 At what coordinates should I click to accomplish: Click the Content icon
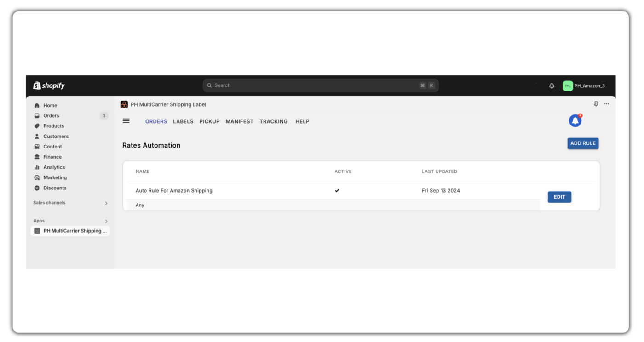tap(37, 147)
